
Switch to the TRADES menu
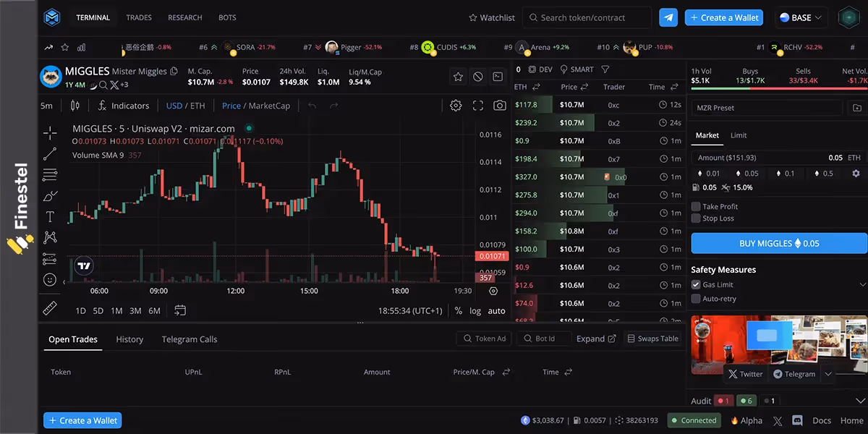click(x=139, y=17)
